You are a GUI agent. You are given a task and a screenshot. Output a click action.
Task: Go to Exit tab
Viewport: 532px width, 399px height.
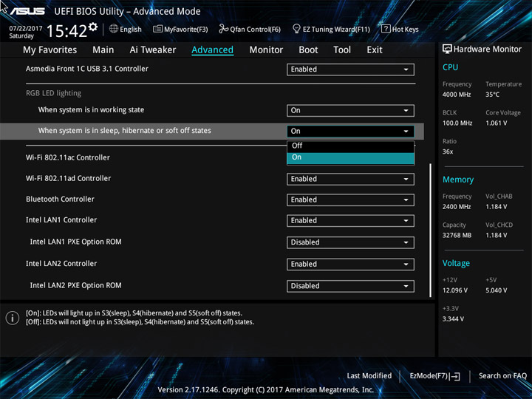tap(375, 50)
